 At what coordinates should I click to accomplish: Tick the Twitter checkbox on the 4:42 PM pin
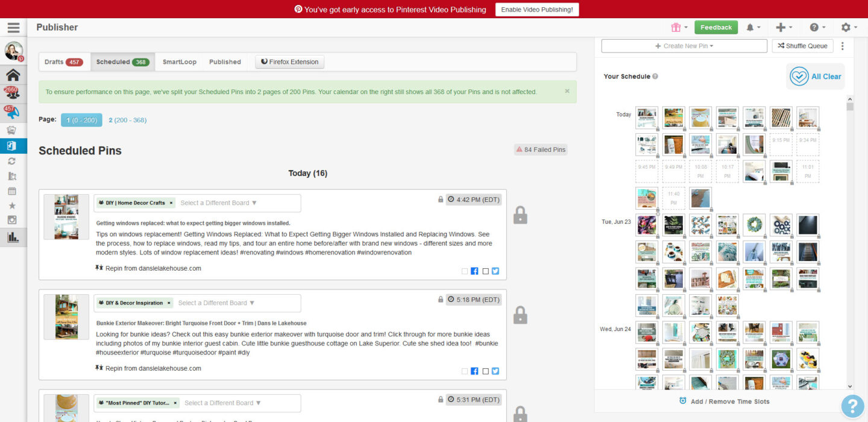tap(486, 271)
